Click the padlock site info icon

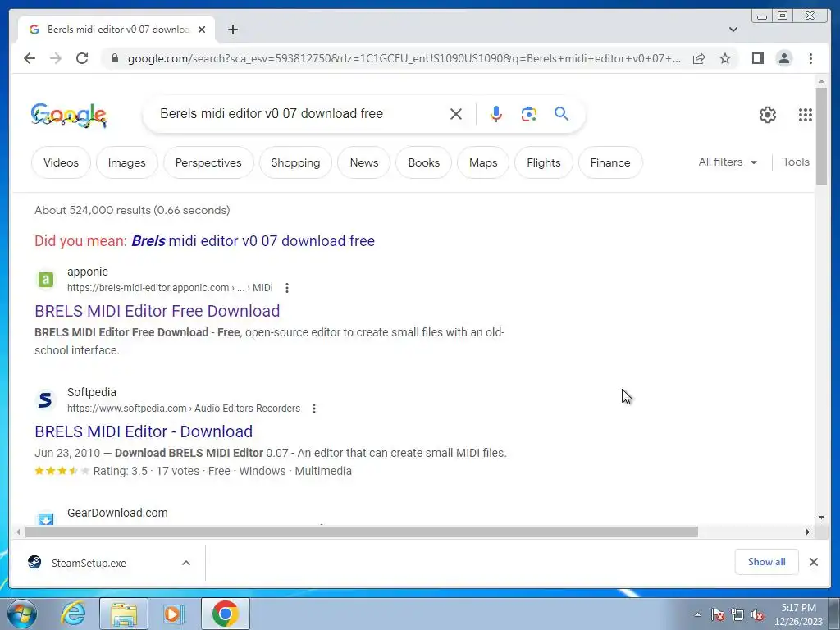115,58
